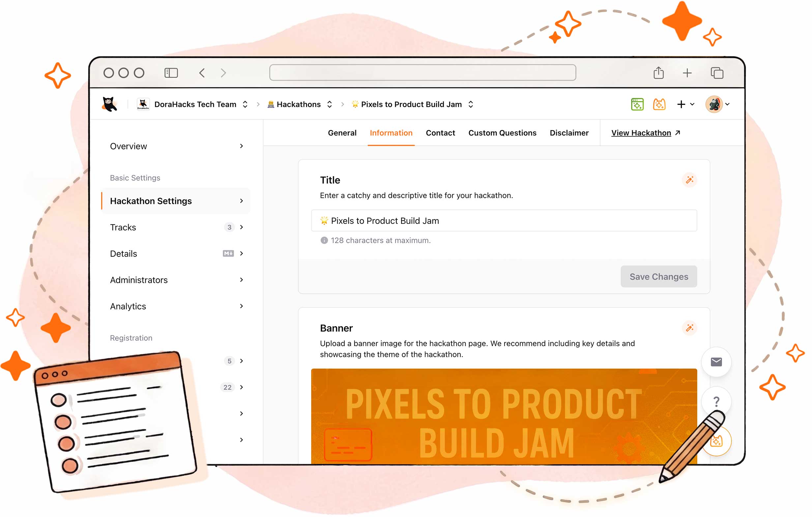Click the browser share icon
Image resolution: width=812 pixels, height=517 pixels.
coord(659,72)
